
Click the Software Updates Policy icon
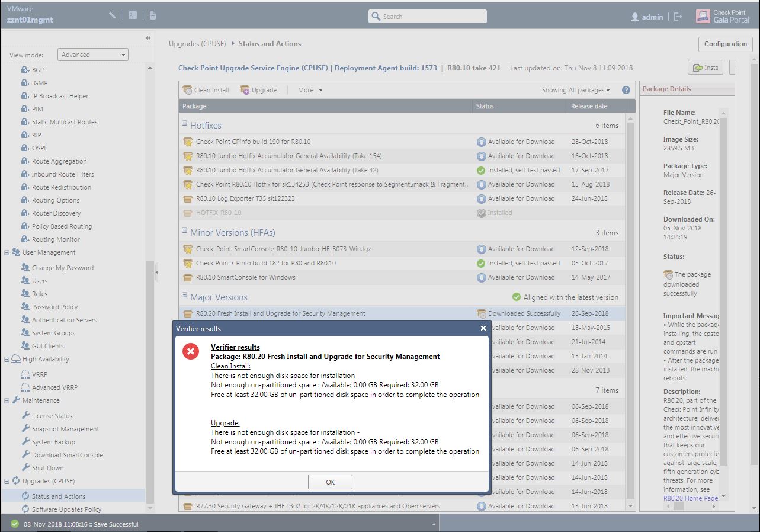(25, 509)
